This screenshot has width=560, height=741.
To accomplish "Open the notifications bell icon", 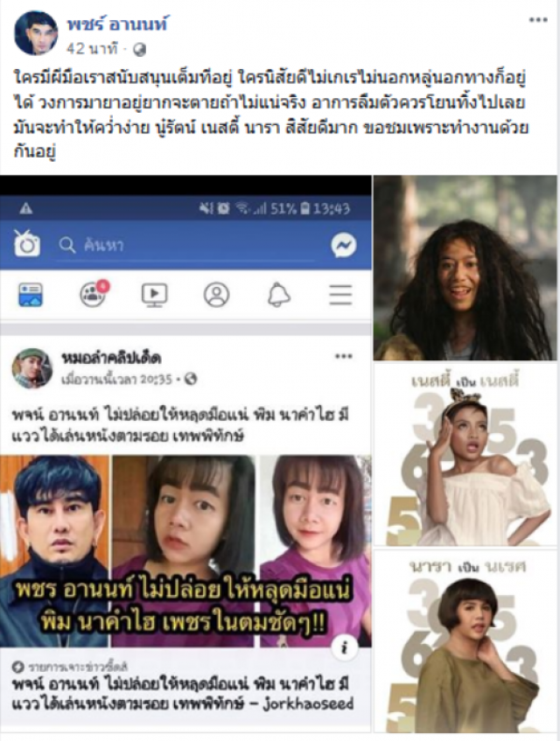I will coord(279,295).
